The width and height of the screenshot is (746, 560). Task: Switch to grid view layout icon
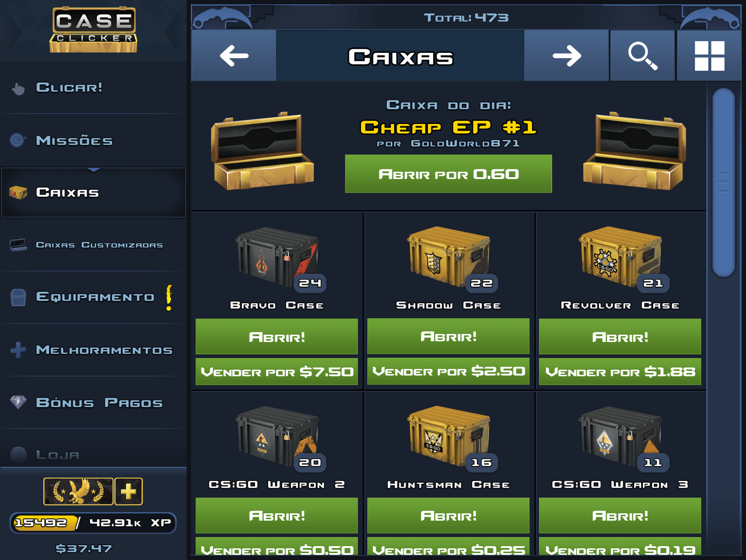click(709, 55)
